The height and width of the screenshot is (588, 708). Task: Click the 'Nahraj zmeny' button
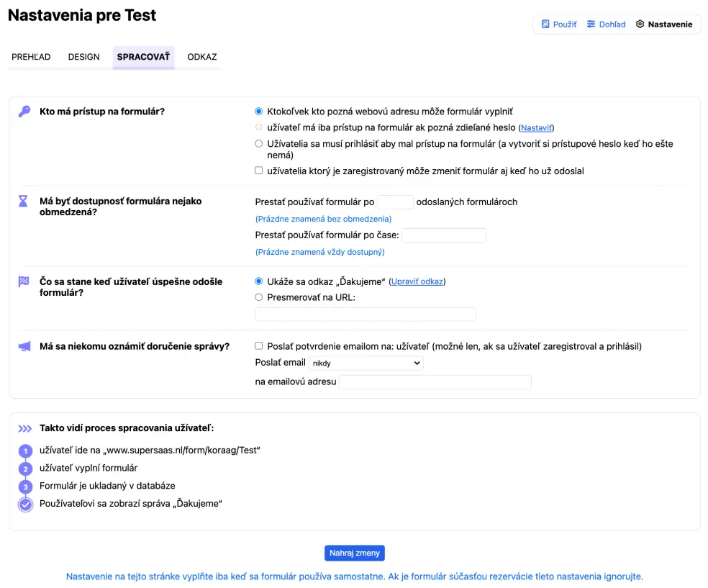pos(355,553)
